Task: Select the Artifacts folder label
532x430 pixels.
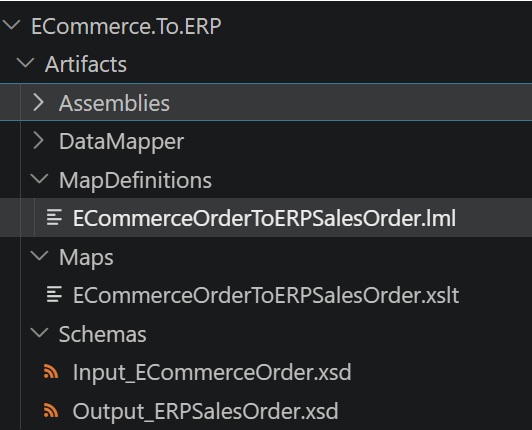Action: coord(86,64)
